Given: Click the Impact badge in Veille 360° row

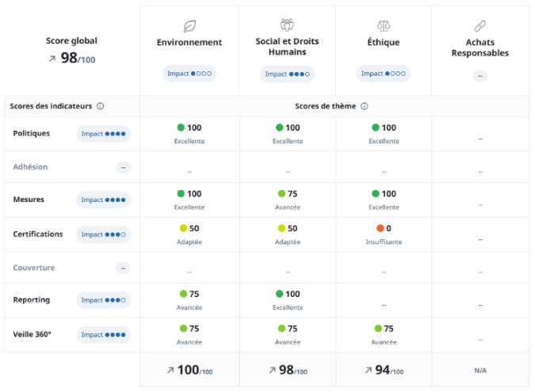Looking at the screenshot, I should point(103,334).
